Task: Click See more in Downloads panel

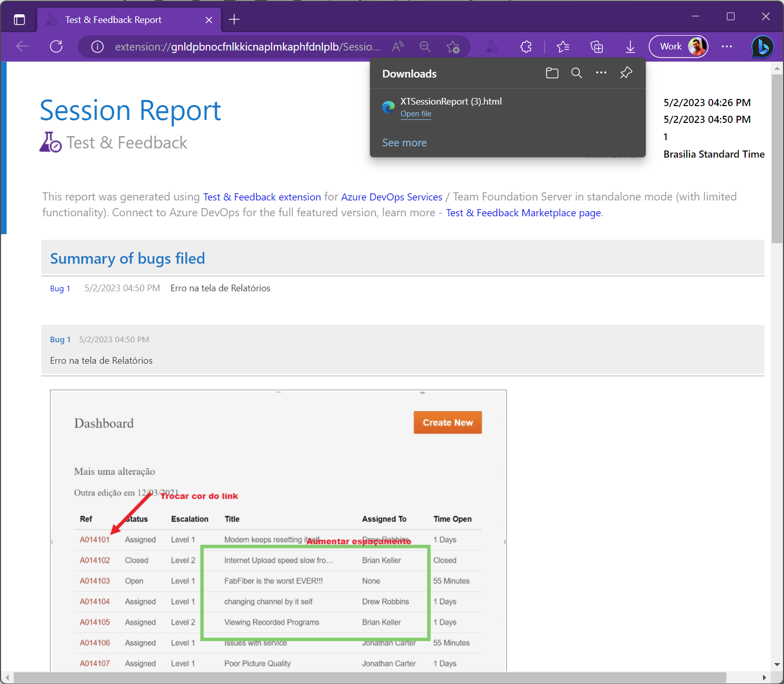Action: point(404,143)
